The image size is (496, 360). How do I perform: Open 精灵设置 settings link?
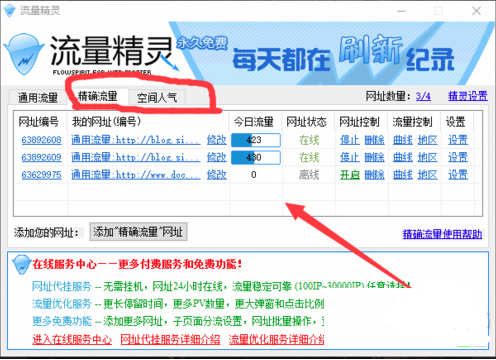tap(468, 96)
